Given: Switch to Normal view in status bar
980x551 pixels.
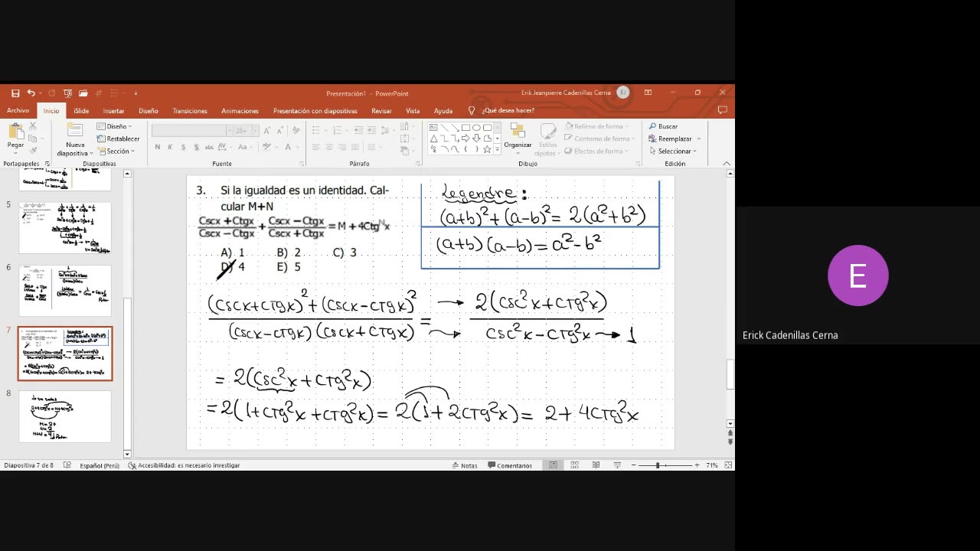Looking at the screenshot, I should (x=553, y=465).
